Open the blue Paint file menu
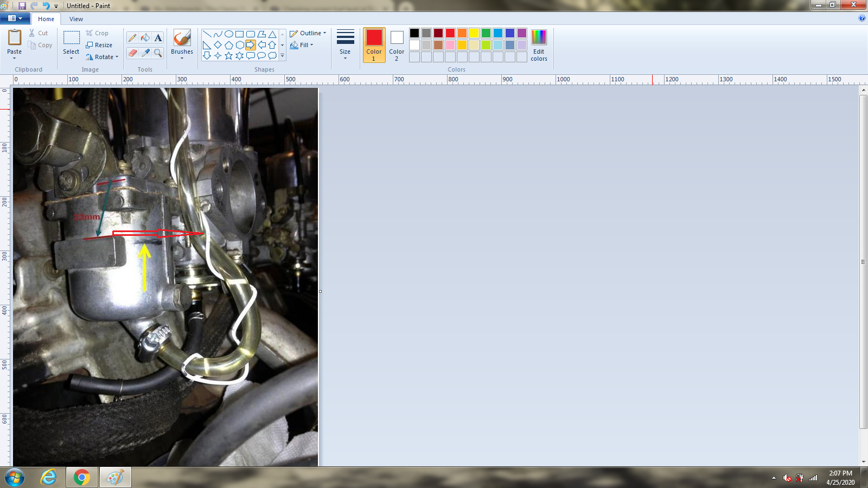 (x=15, y=18)
